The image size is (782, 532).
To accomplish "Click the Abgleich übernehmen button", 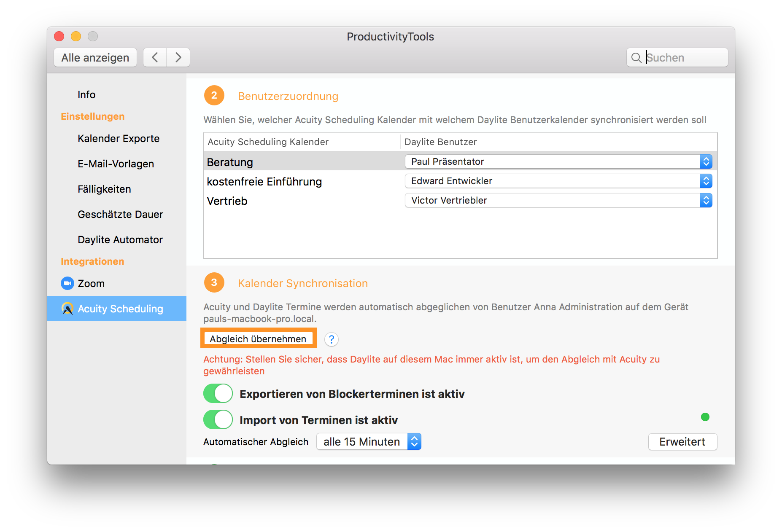I will 258,339.
